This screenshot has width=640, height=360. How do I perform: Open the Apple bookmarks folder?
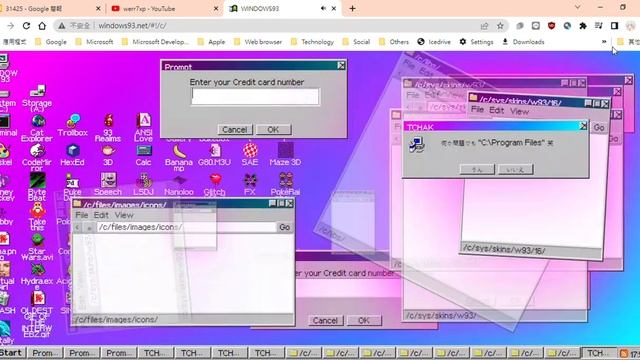[211, 42]
